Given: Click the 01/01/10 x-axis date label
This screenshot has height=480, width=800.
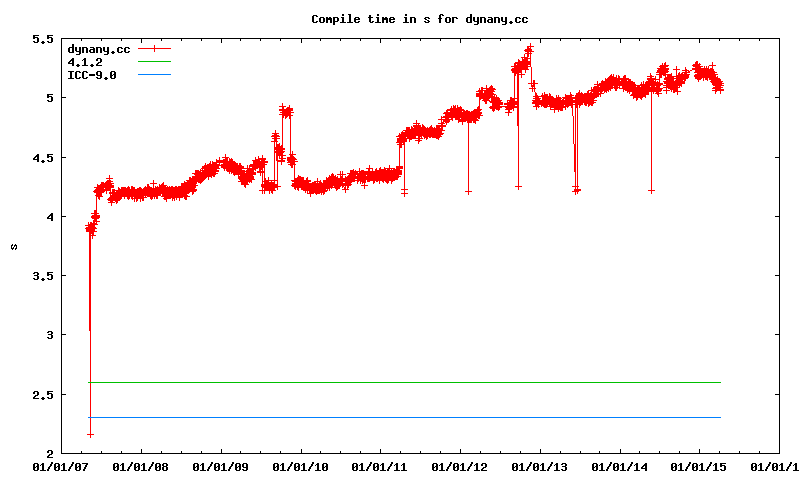Looking at the screenshot, I should pyautogui.click(x=300, y=466).
